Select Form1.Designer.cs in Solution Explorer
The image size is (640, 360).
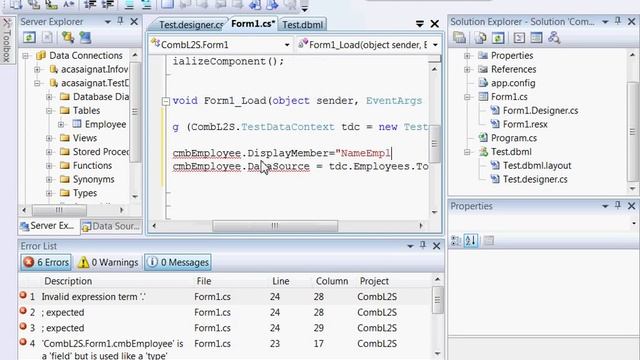[x=540, y=110]
